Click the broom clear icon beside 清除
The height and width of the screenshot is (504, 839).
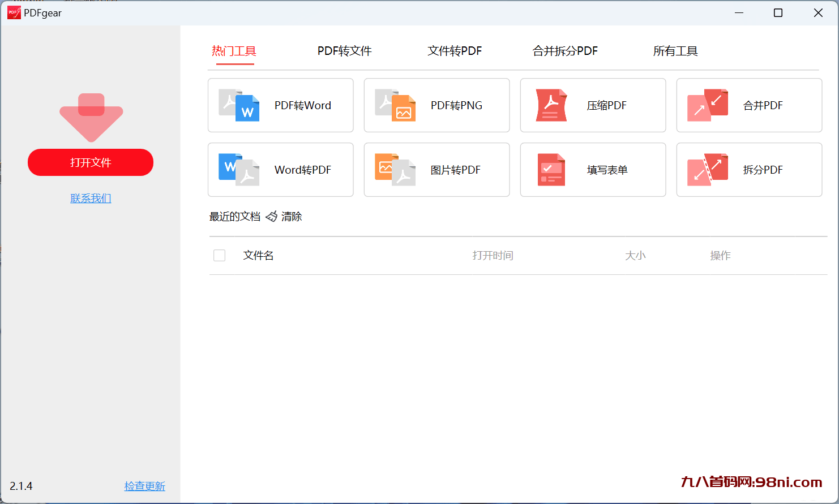point(272,217)
